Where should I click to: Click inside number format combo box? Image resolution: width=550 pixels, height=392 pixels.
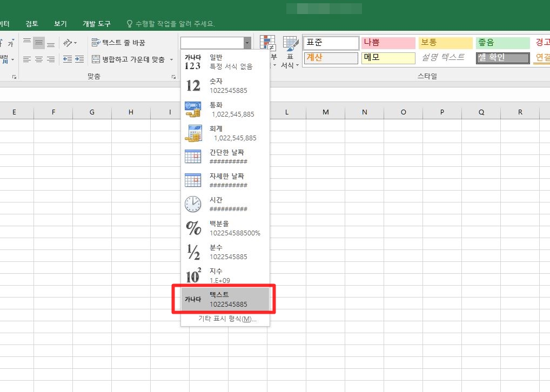coord(212,43)
